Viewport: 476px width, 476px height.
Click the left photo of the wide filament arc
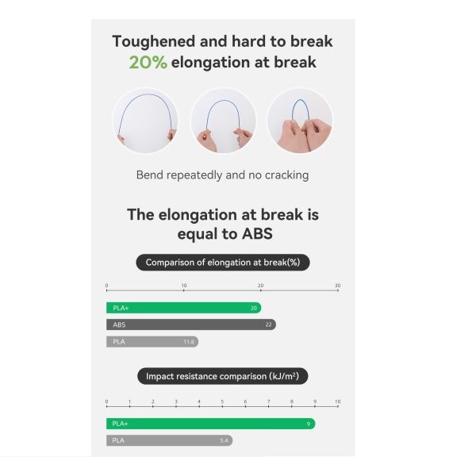pos(145,121)
